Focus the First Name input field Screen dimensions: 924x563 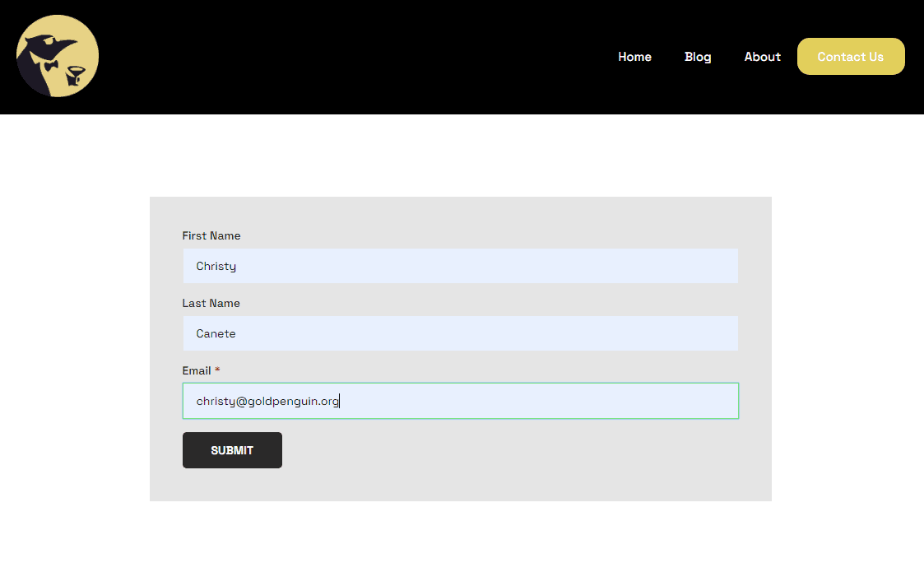point(460,266)
